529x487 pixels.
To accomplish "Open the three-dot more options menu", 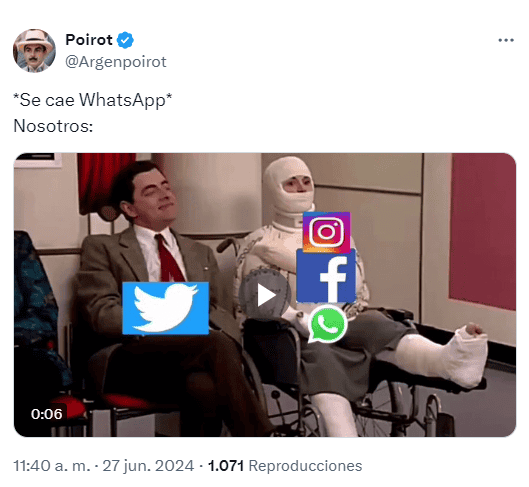I will (x=506, y=40).
